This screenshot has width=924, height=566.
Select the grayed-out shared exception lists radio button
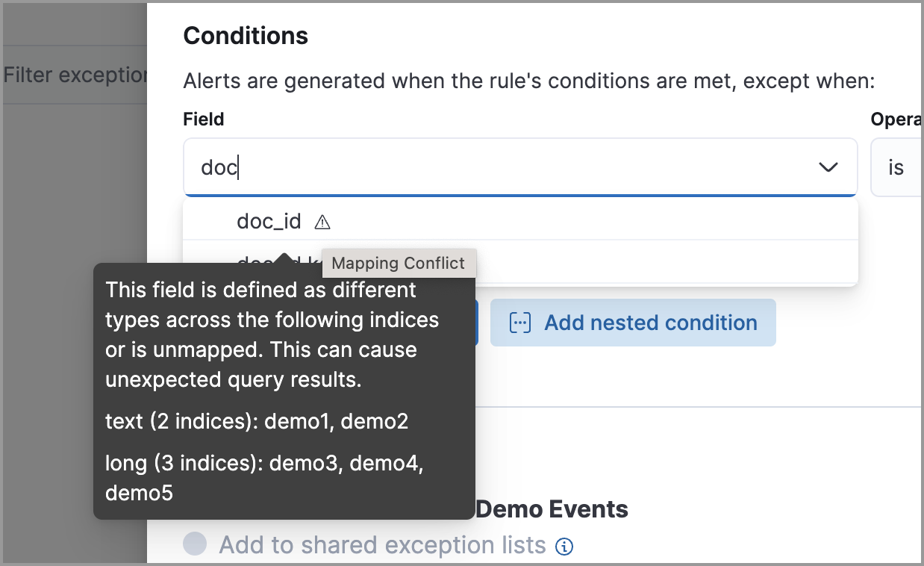click(x=194, y=544)
